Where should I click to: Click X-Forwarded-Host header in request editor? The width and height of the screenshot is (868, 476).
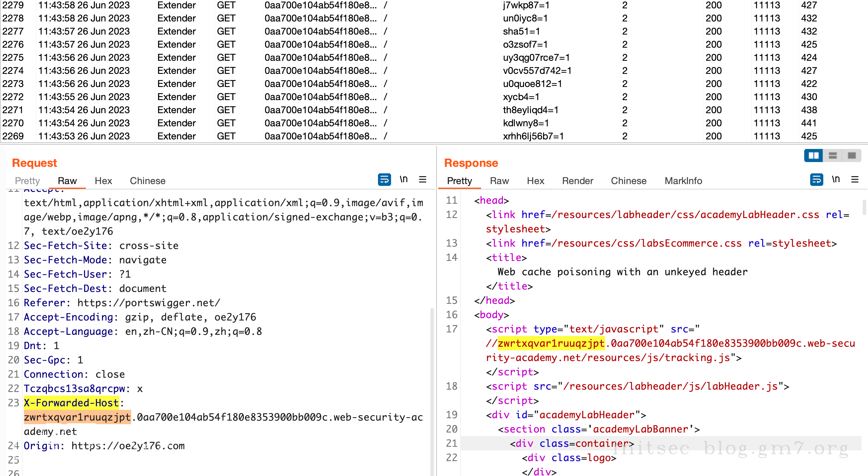71,403
